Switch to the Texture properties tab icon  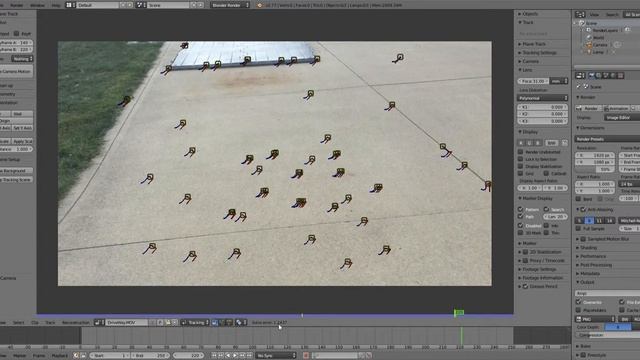(x=621, y=76)
